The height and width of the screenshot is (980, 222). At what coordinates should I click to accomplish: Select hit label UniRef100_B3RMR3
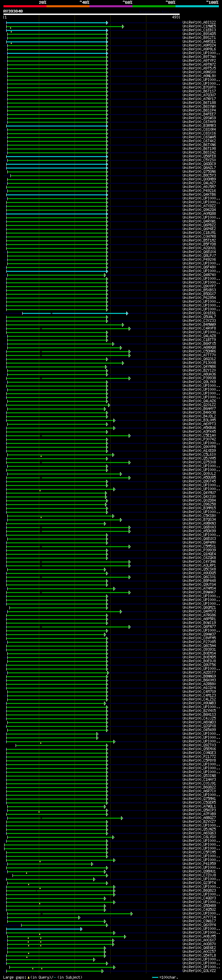pos(199,125)
